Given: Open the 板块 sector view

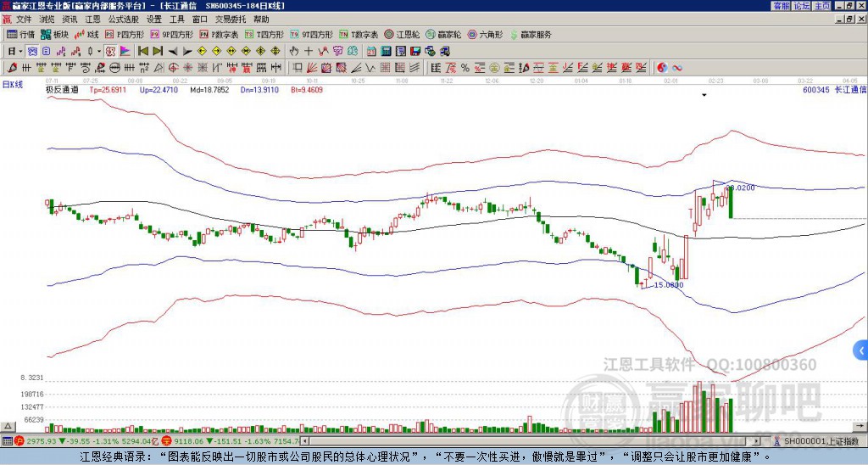Looking at the screenshot, I should pyautogui.click(x=54, y=34).
